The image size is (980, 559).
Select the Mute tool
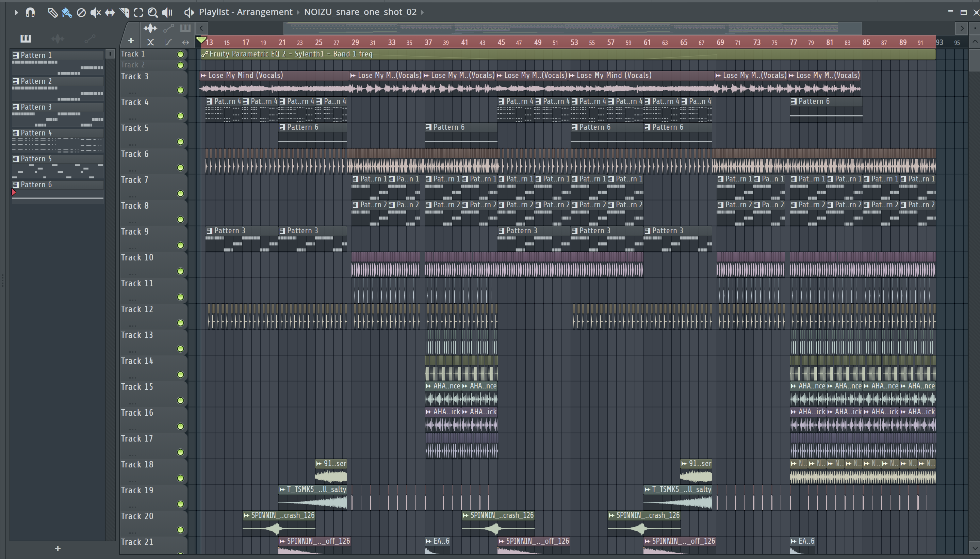[x=95, y=13]
